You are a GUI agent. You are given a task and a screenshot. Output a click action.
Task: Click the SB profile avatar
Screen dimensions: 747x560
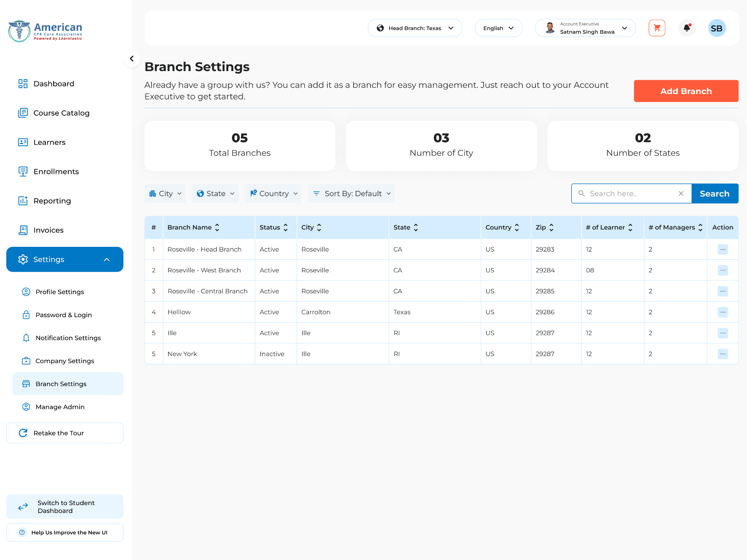tap(717, 28)
